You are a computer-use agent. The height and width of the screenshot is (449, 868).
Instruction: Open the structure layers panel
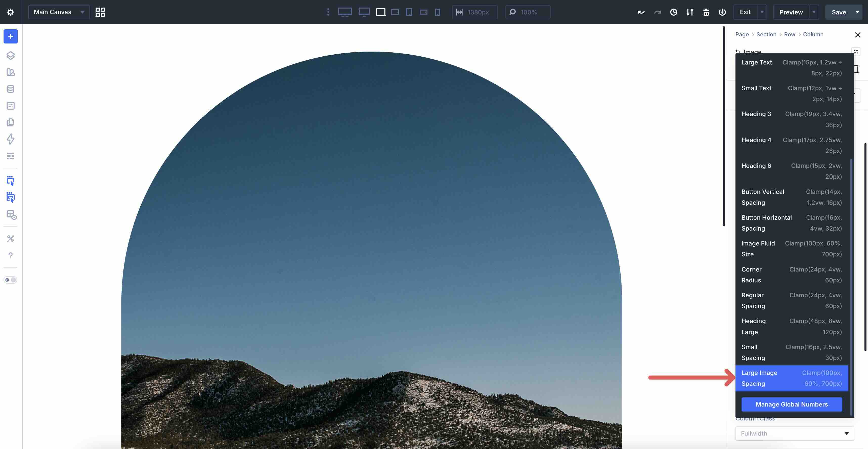(10, 56)
